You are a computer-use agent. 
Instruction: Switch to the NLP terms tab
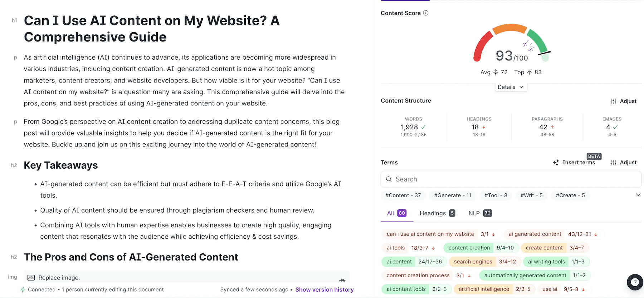[x=474, y=213]
